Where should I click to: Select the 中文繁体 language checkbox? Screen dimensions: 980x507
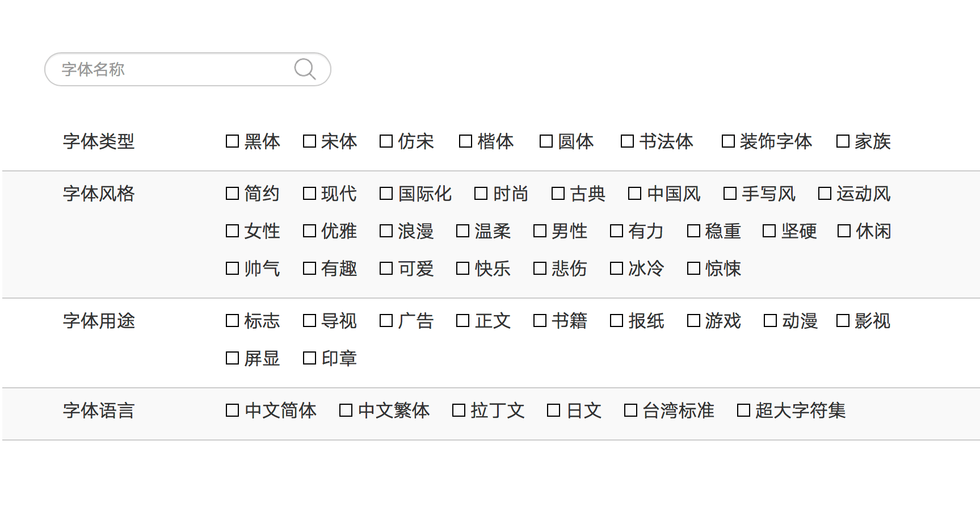pyautogui.click(x=346, y=410)
